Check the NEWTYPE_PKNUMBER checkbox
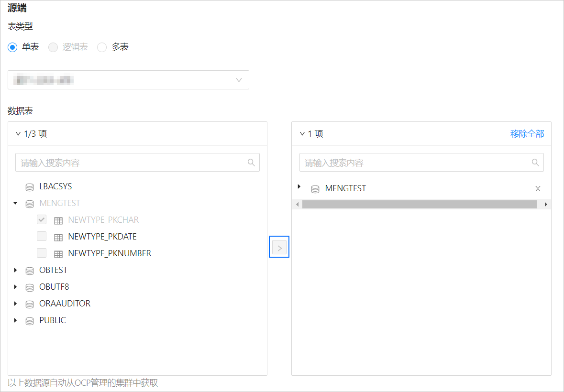This screenshot has height=392, width=564. tap(42, 253)
